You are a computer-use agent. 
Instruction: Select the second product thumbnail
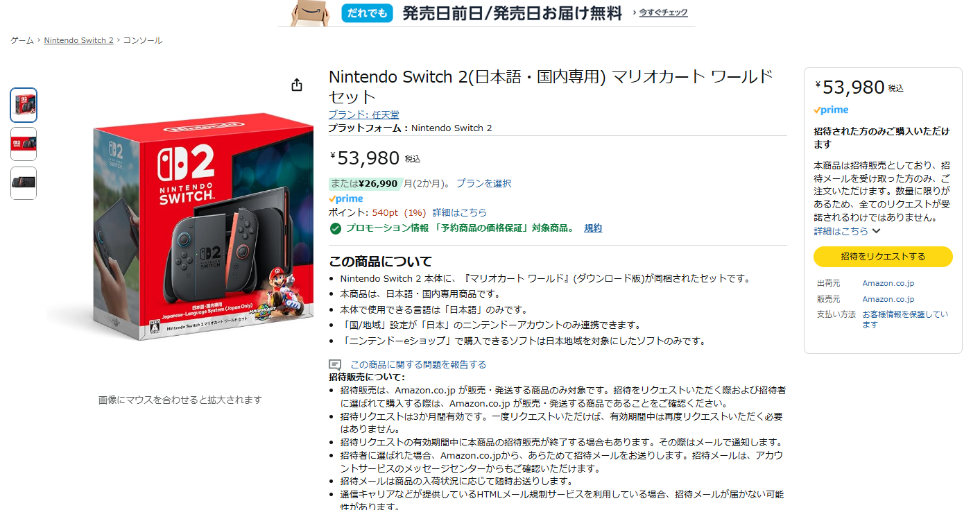(x=24, y=144)
